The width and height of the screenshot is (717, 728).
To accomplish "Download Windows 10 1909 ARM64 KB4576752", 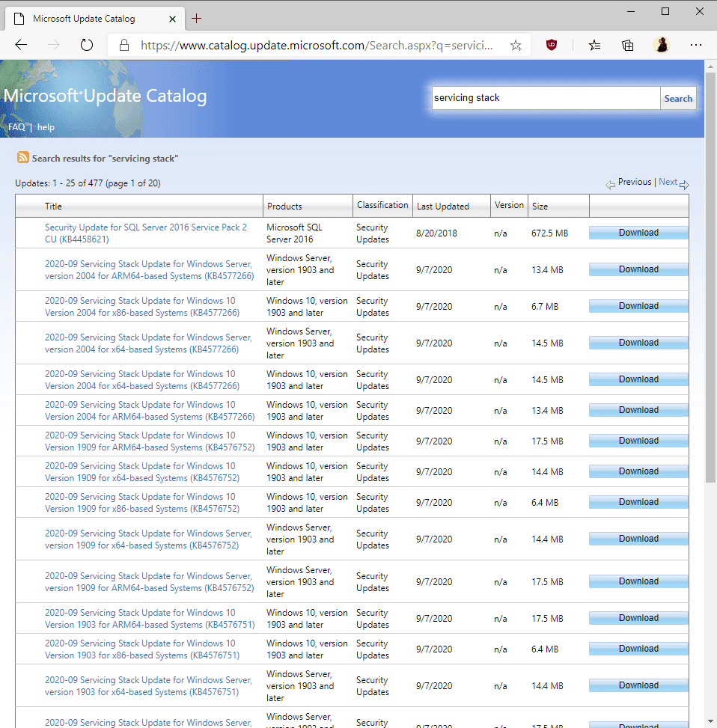I will [x=638, y=441].
